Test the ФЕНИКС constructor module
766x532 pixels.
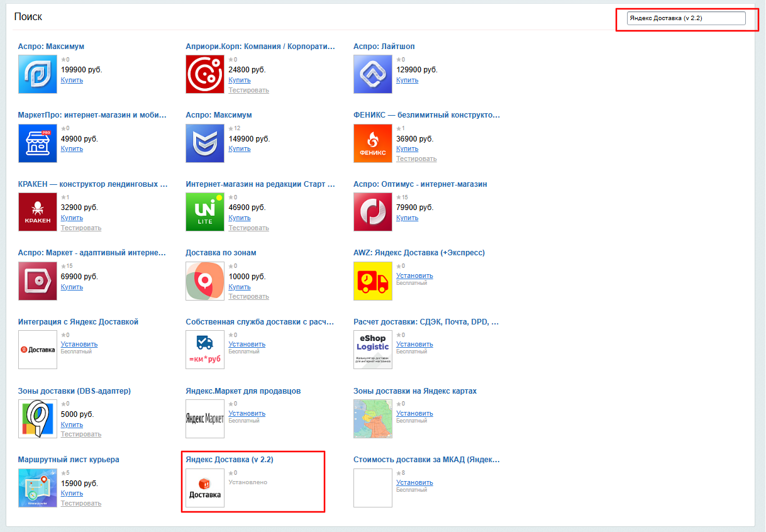click(416, 158)
